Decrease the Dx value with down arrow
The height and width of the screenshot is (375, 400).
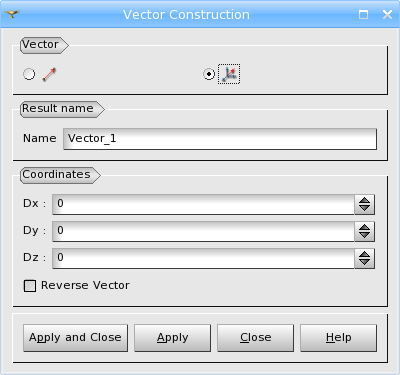click(x=364, y=209)
